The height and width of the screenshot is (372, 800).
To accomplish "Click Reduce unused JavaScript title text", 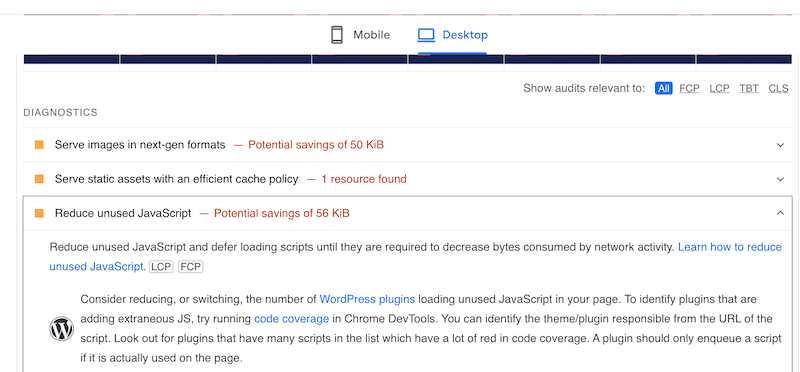I will [x=123, y=213].
